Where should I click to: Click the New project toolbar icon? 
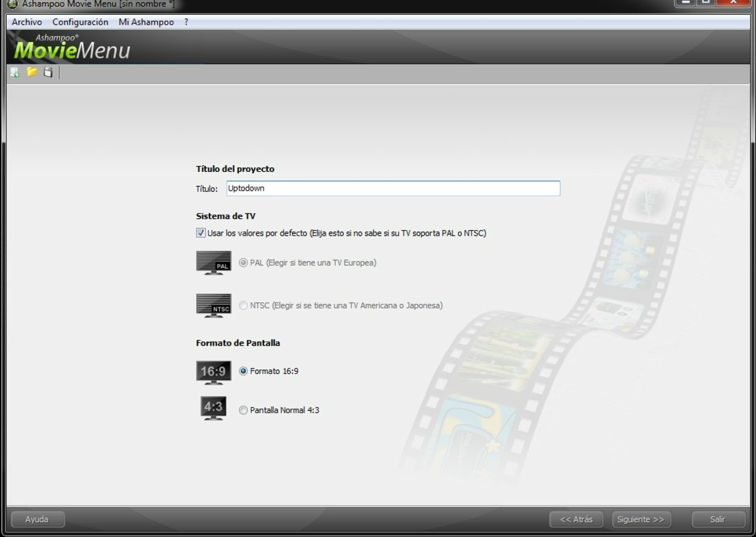pyautogui.click(x=15, y=72)
